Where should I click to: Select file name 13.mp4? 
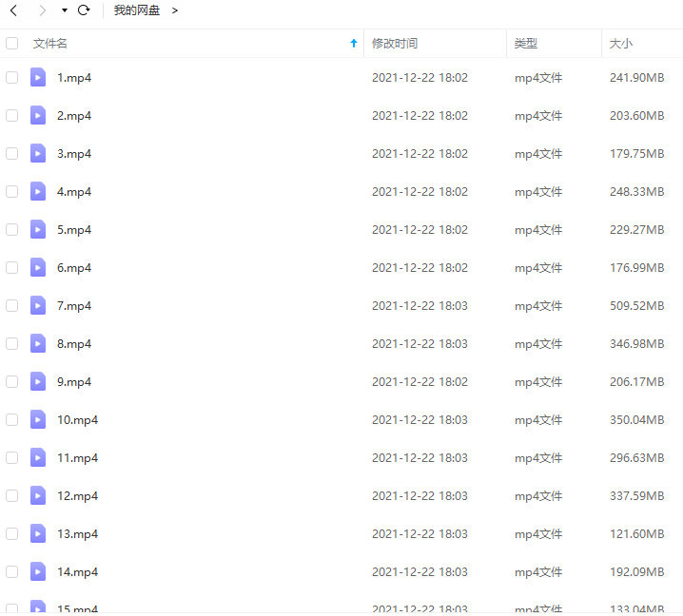pyautogui.click(x=78, y=534)
